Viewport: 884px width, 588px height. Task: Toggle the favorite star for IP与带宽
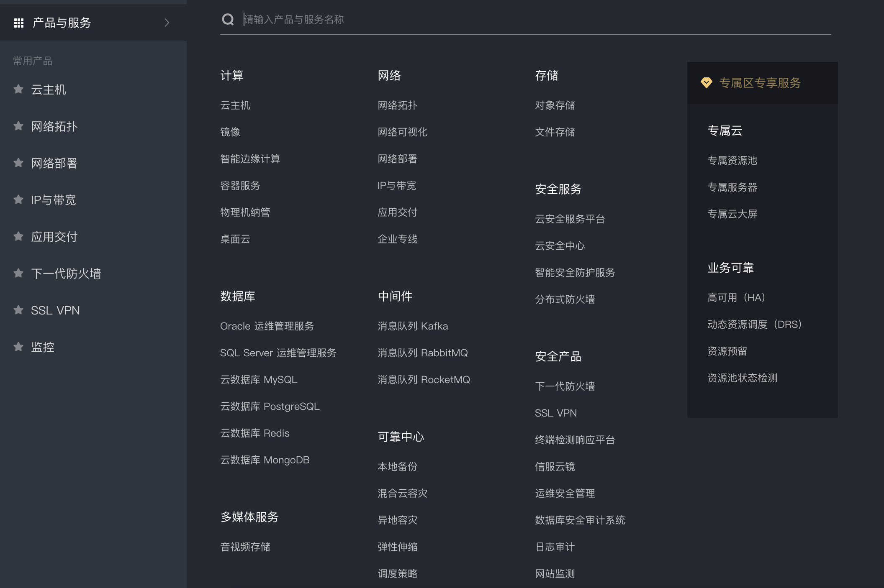click(18, 199)
